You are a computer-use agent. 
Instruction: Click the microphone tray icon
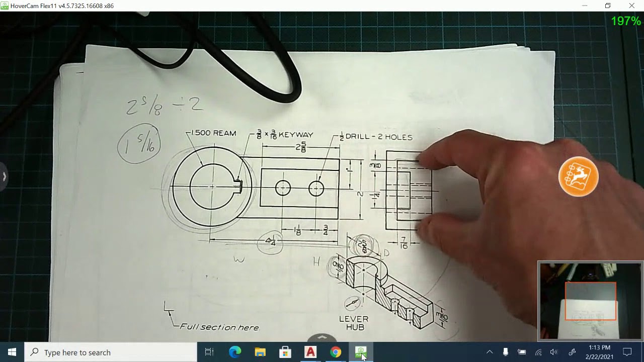tap(506, 352)
